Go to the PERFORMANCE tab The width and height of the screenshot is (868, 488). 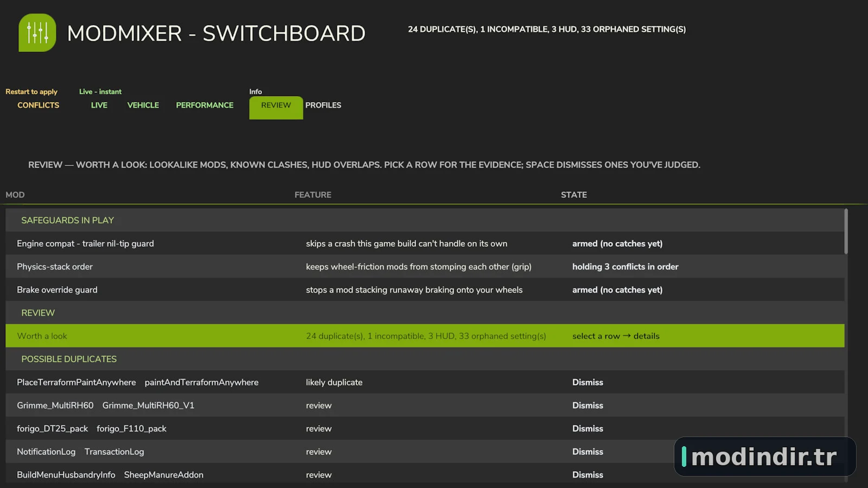coord(205,105)
